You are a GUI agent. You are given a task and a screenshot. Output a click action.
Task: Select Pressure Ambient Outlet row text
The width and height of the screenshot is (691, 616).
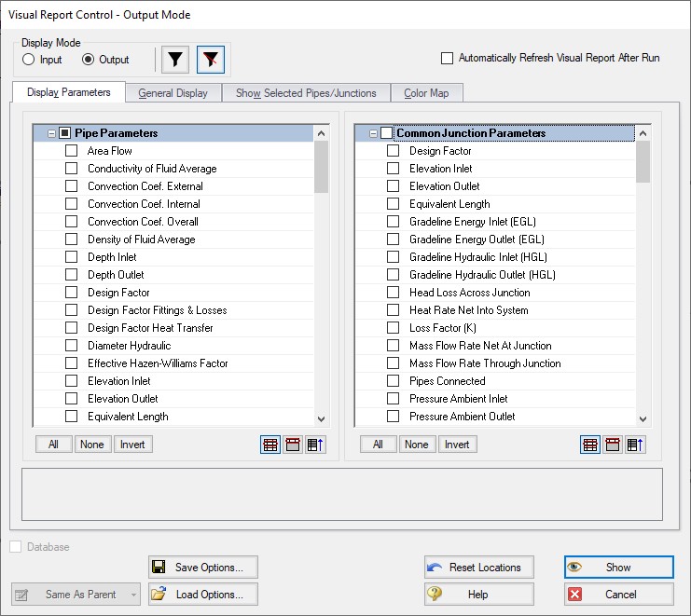tap(462, 416)
